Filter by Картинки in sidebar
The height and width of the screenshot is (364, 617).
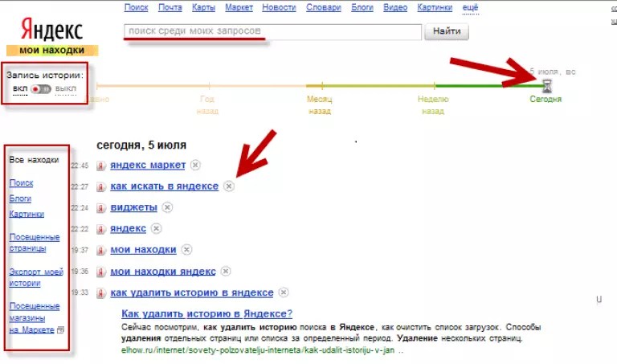click(27, 214)
